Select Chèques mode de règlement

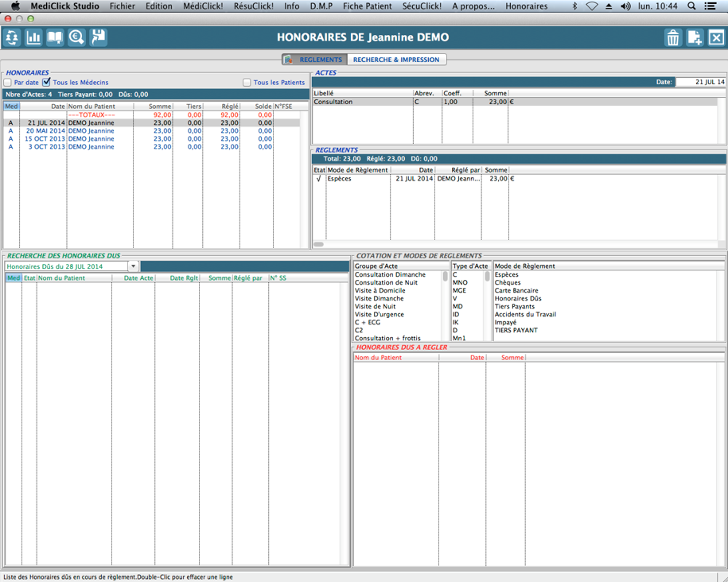pyautogui.click(x=509, y=282)
